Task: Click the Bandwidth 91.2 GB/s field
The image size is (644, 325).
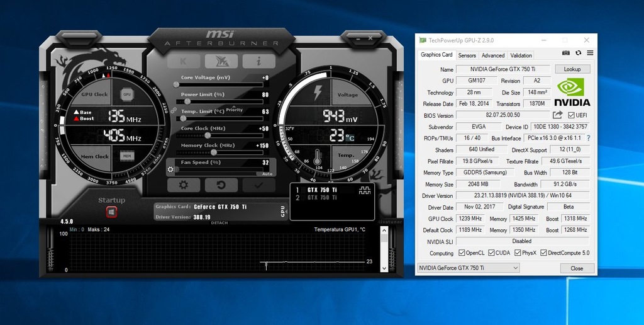Action: (565, 185)
